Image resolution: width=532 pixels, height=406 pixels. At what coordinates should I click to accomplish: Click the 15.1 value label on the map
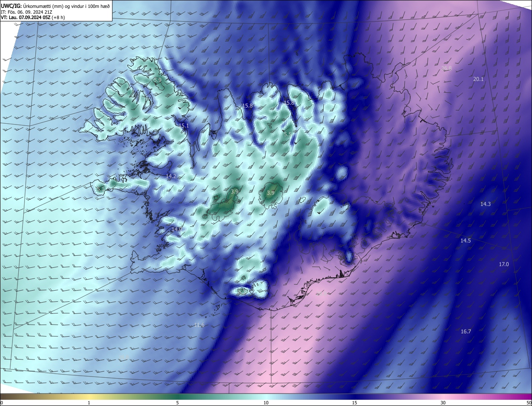(184, 125)
